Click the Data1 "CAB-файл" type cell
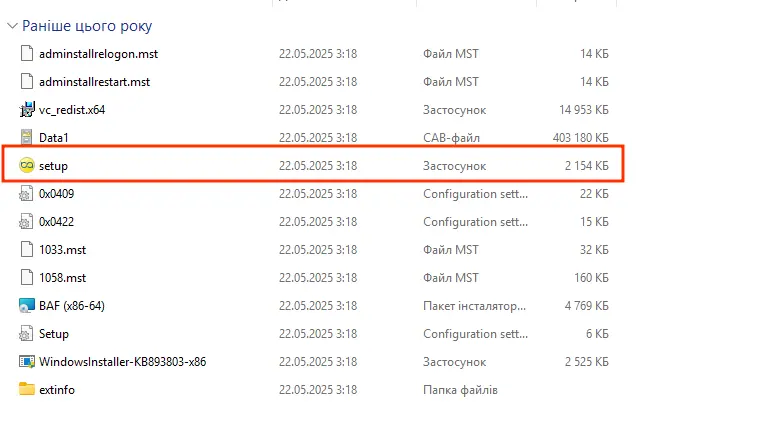This screenshot has width=762, height=425. (454, 138)
